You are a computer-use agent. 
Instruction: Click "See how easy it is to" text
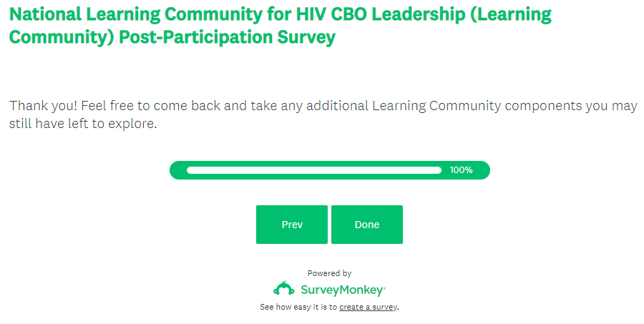(x=298, y=307)
